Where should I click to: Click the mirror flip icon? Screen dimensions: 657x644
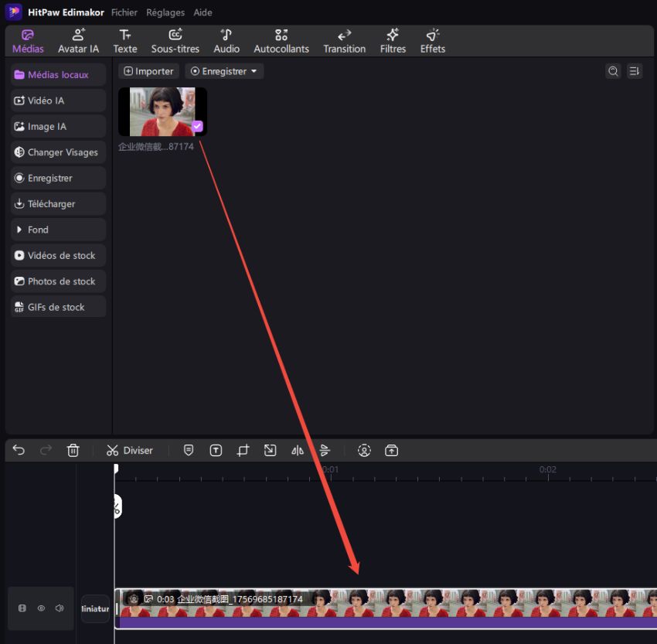tap(298, 450)
